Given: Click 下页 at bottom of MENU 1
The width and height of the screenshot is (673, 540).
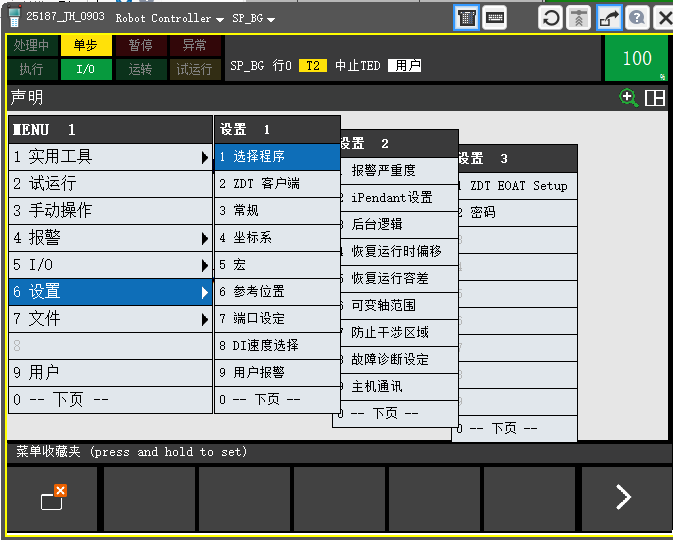Looking at the screenshot, I should click(110, 399).
